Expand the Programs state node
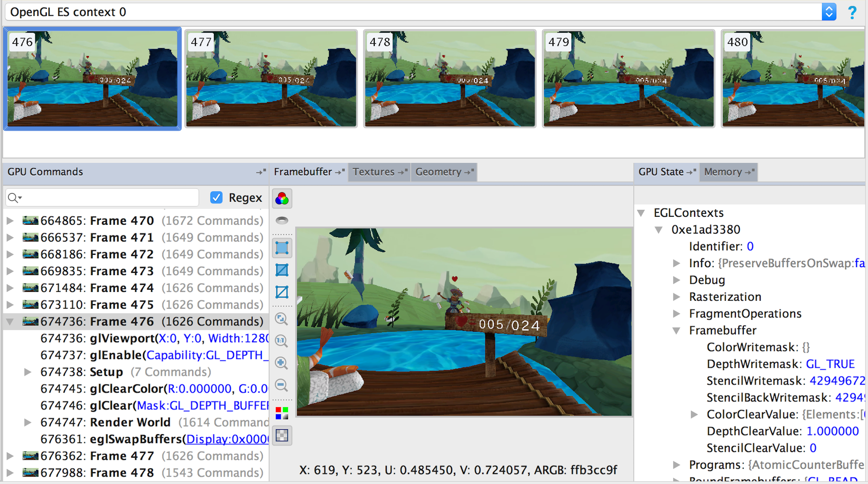Screen dimensions: 868x484 tap(676, 465)
